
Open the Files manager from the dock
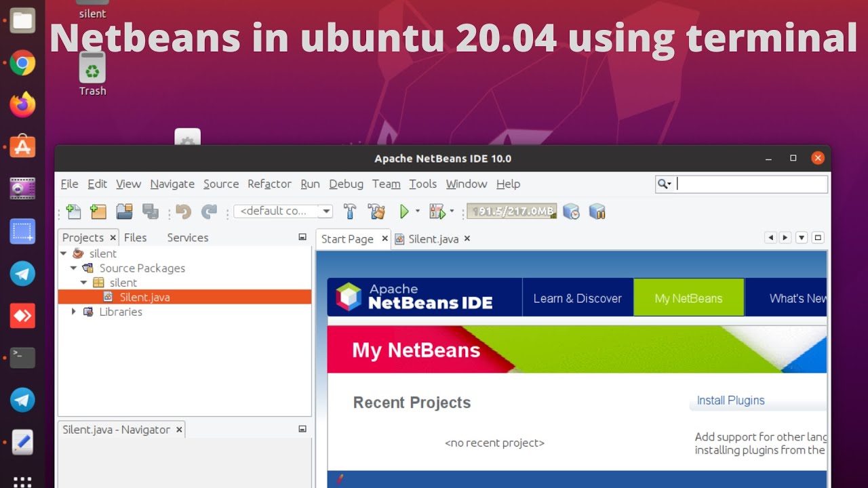tap(22, 20)
